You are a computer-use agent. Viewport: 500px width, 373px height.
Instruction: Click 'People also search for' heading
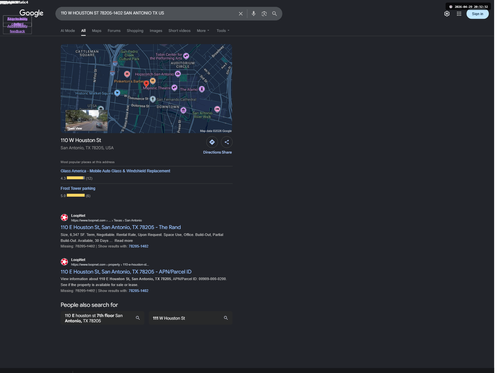pos(89,305)
